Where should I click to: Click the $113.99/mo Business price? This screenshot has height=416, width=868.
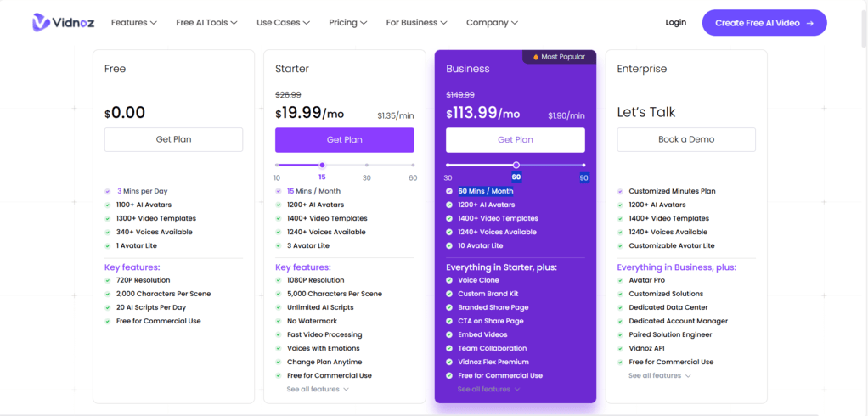point(483,113)
